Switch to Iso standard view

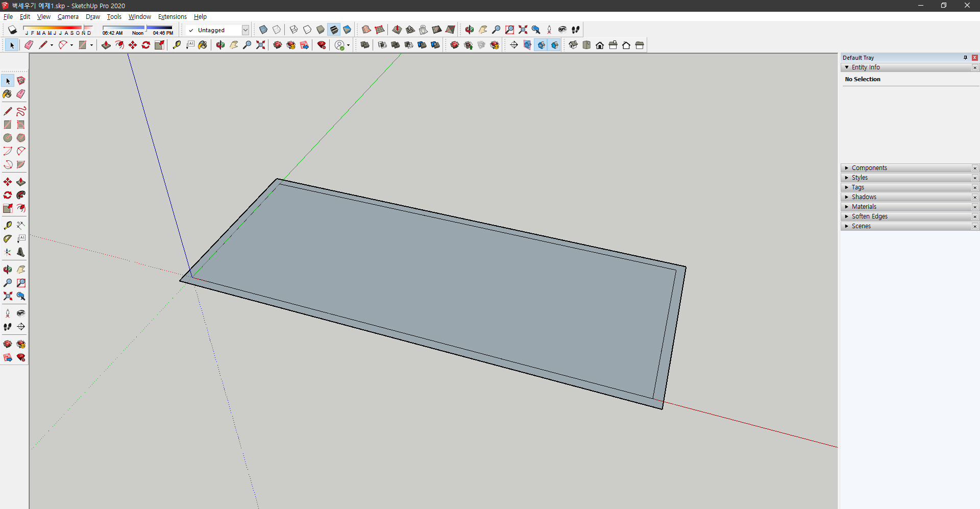click(x=573, y=45)
